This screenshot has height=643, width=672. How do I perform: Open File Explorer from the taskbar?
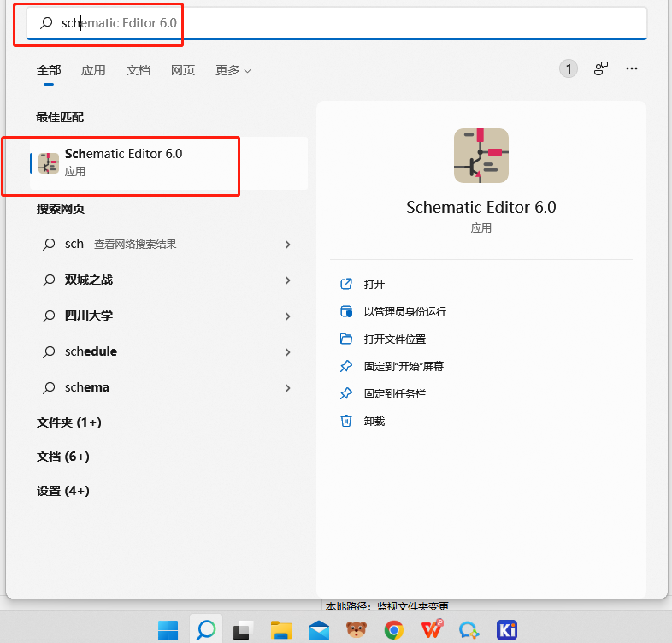coord(281,630)
